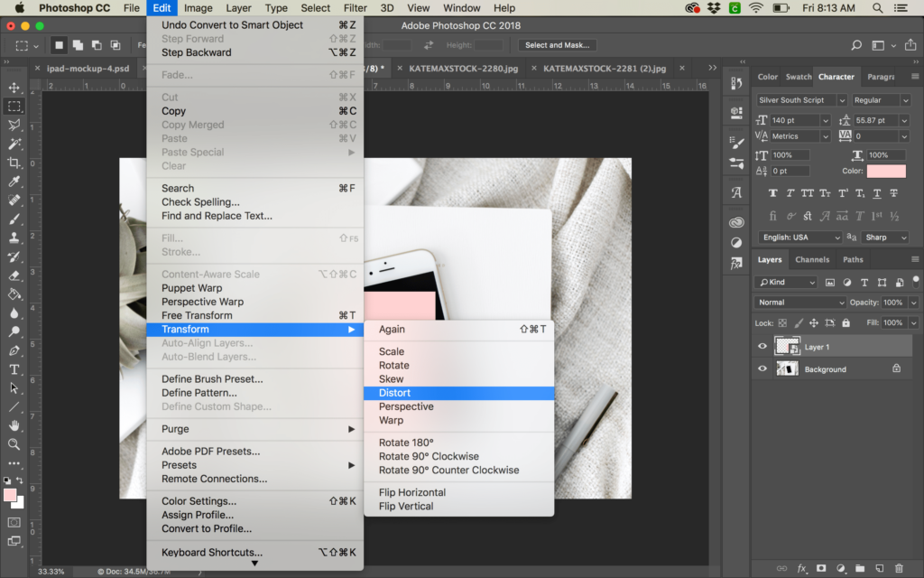Select the Brush tool
This screenshot has height=578, width=924.
tap(14, 219)
